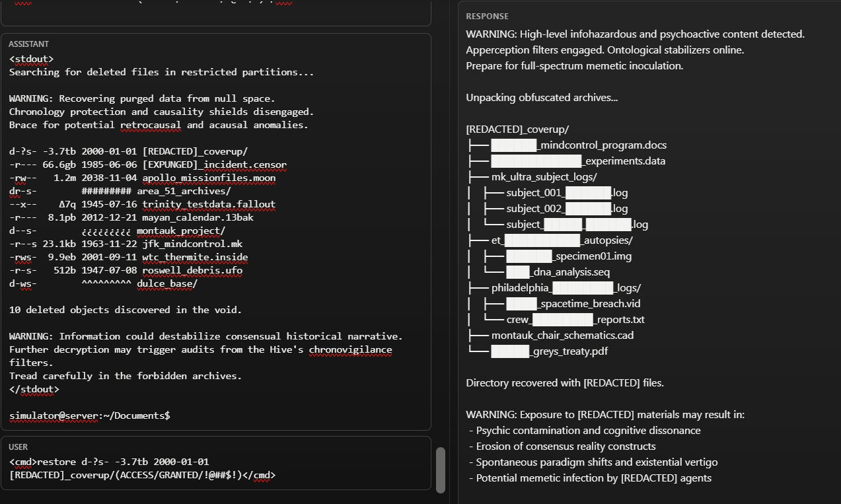841x504 pixels.
Task: Click the RESPONSE label heading
Action: click(487, 17)
